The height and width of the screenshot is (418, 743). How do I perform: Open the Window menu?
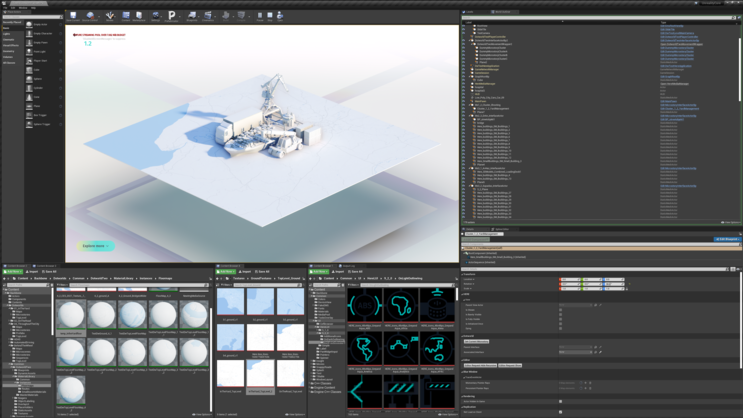click(22, 7)
